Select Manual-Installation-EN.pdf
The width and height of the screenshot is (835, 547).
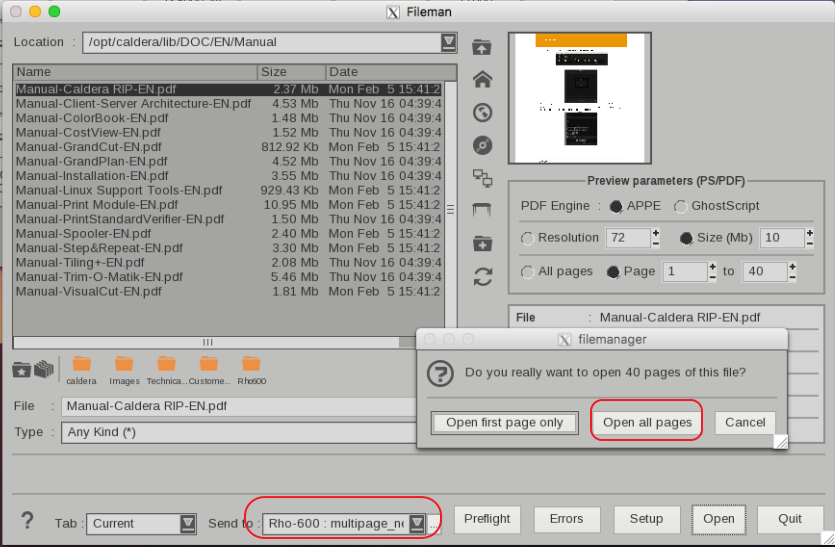click(228, 176)
